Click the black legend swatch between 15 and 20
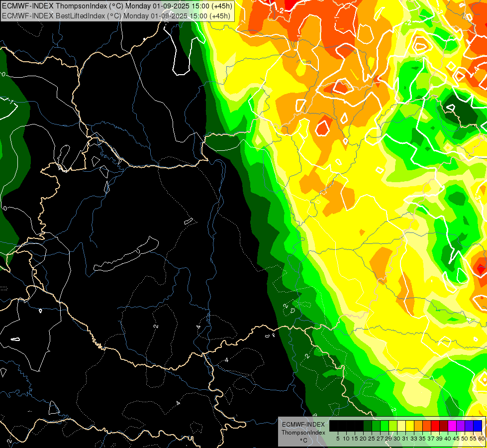Screen dimensions: 487x448 pyautogui.click(x=359, y=426)
